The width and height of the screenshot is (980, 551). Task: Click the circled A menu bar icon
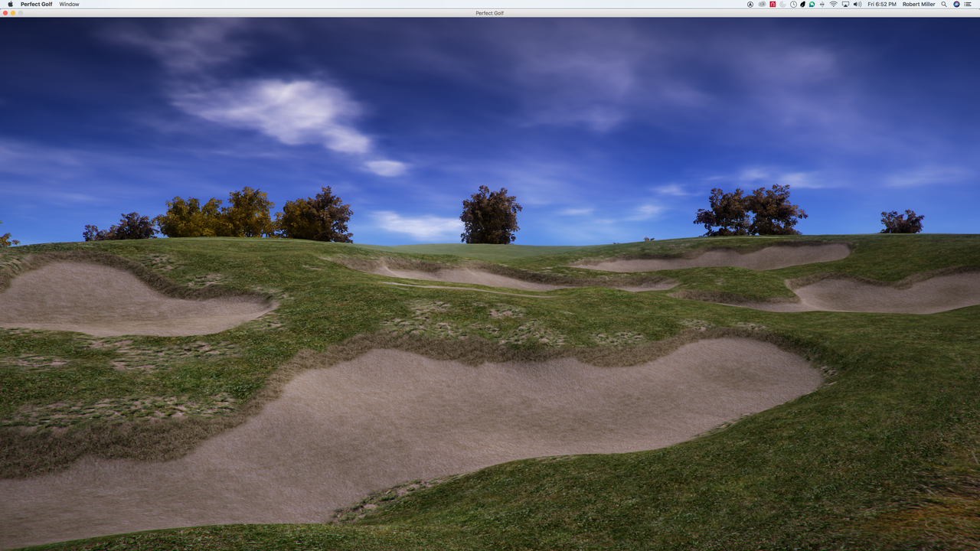750,4
